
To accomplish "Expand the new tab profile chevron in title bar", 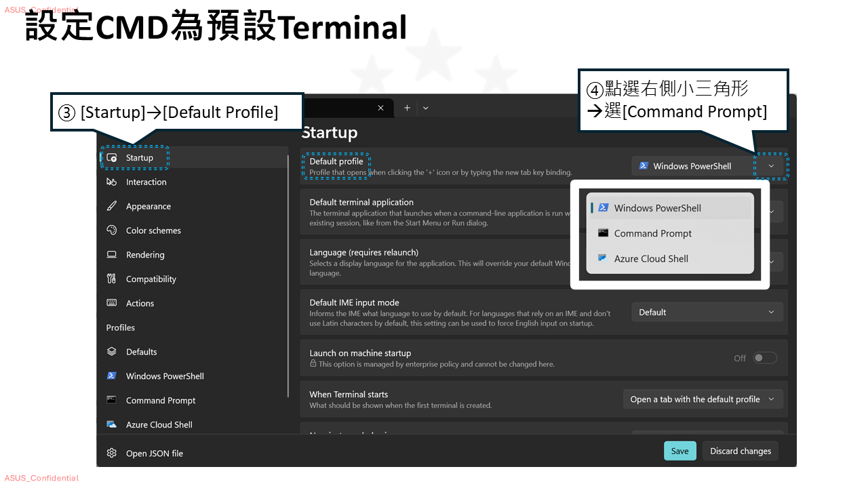I will coord(426,108).
